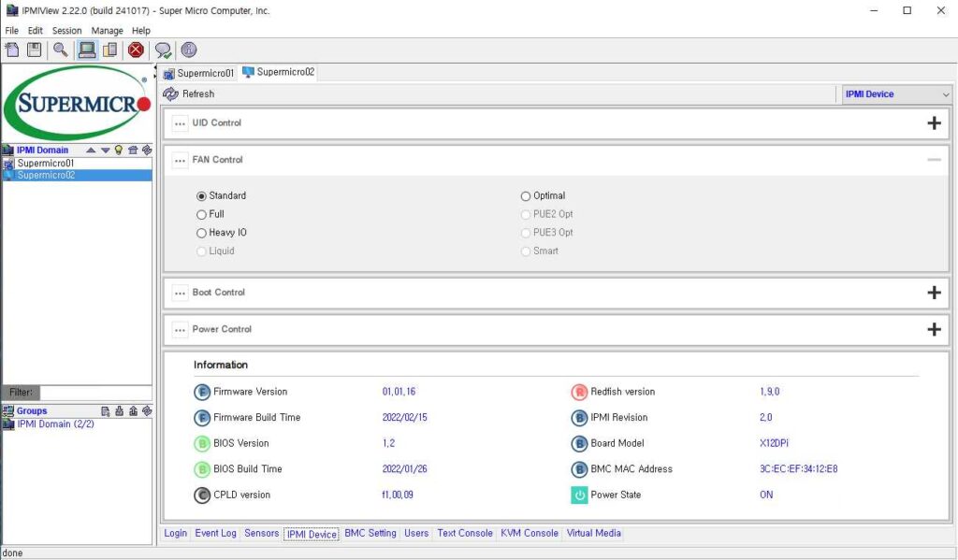Click the BMC MAC Address icon
This screenshot has height=560, width=958.
579,469
